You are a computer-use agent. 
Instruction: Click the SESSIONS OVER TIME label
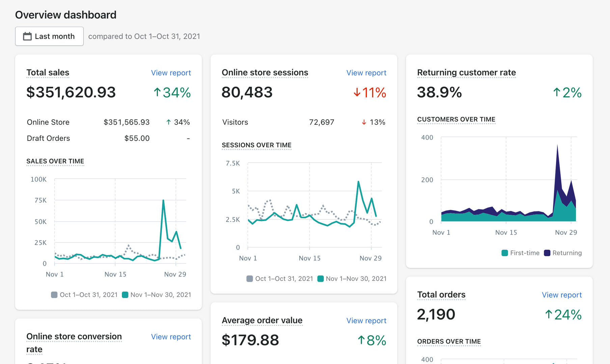pos(256,145)
